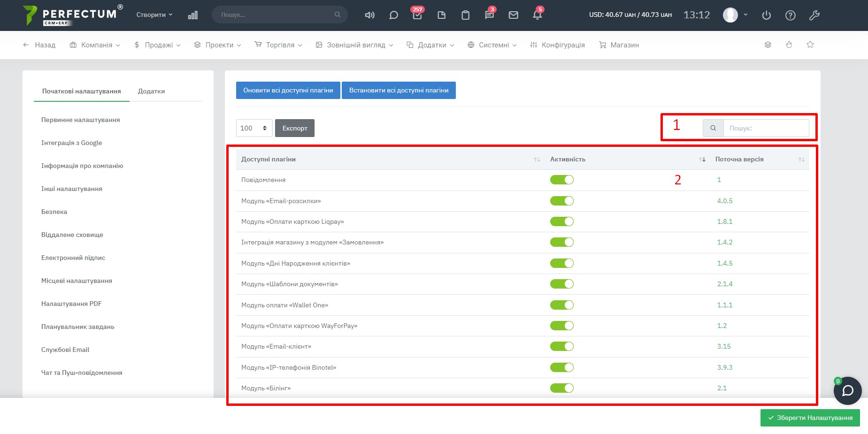Click the plugin table Пошук field

(766, 128)
